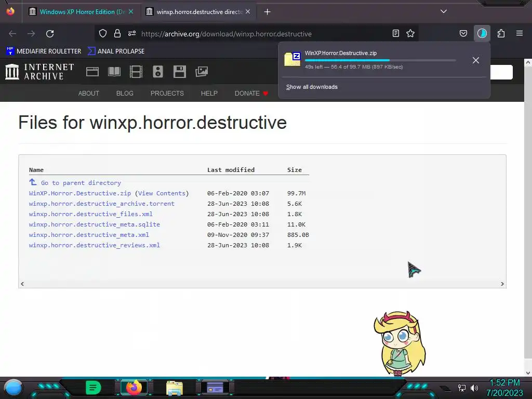The width and height of the screenshot is (532, 399).
Task: Click the forward navigation arrow
Action: click(x=31, y=34)
